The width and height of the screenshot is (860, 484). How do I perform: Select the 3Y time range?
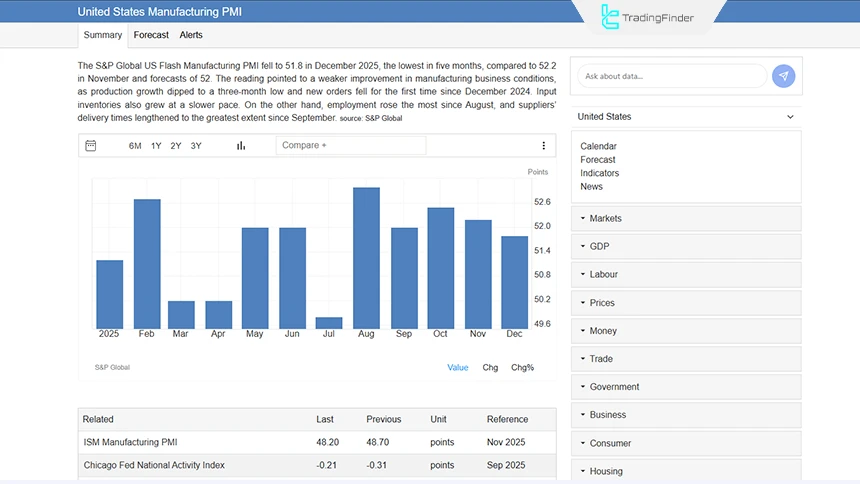coord(196,146)
